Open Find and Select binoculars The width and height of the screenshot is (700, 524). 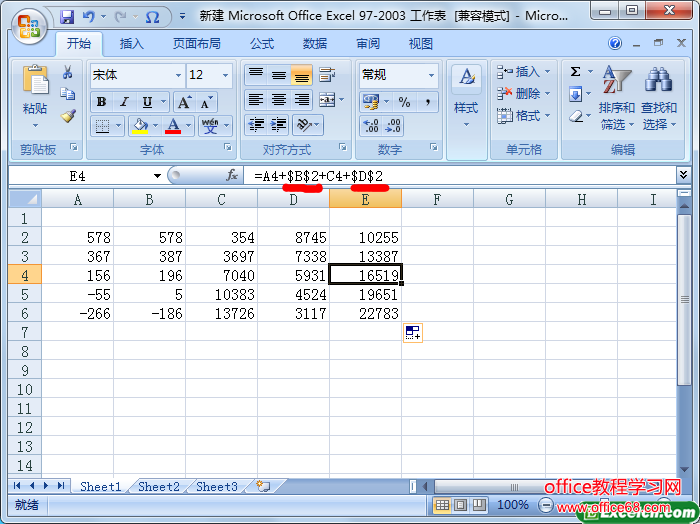coord(658,97)
